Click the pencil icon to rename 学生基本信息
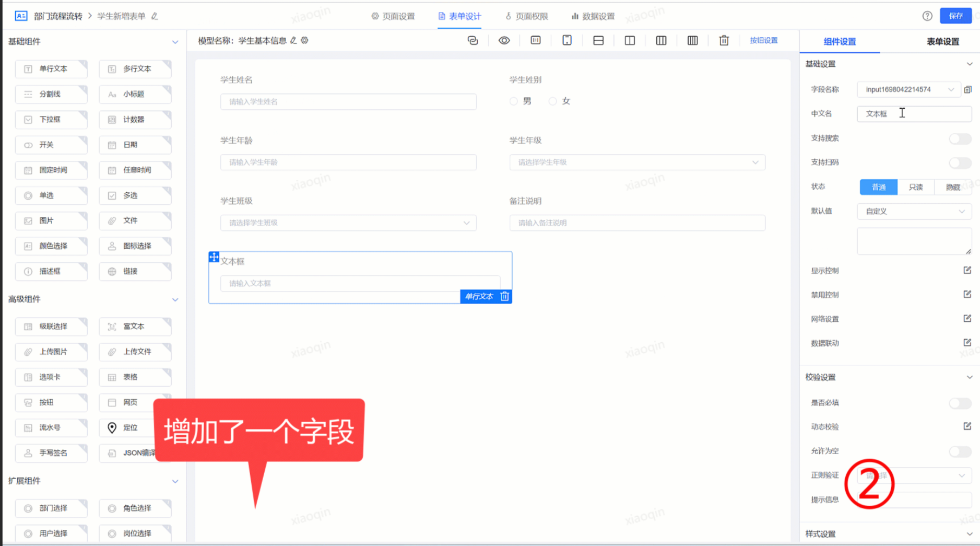 (293, 40)
